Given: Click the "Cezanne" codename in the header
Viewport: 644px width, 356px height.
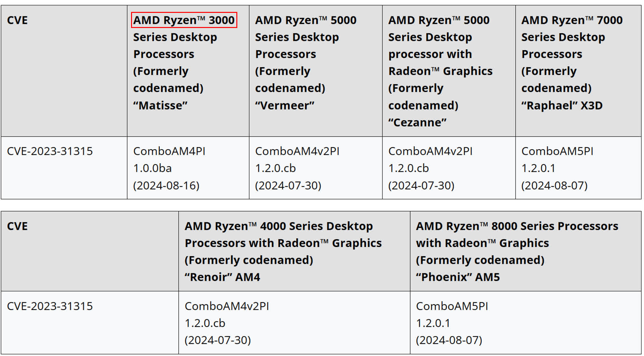Looking at the screenshot, I should [417, 122].
